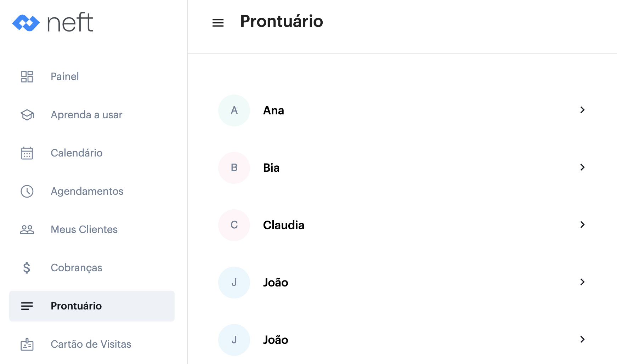Screen dimensions: 617x364
Task: Select the Prontuário label in the sidebar
Action: 76,306
